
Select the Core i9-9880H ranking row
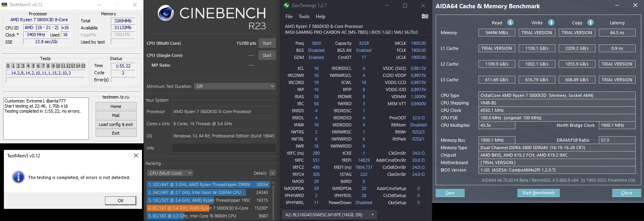tap(208, 216)
